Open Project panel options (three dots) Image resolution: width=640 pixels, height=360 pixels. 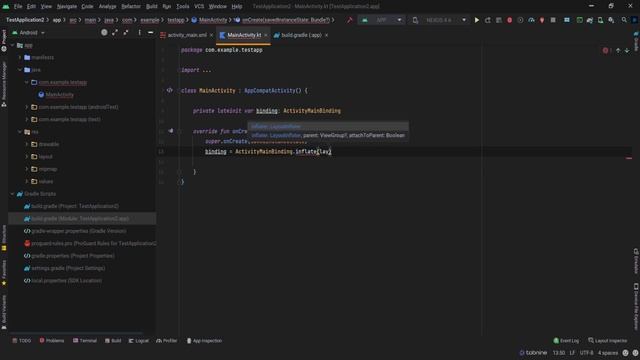coord(139,33)
